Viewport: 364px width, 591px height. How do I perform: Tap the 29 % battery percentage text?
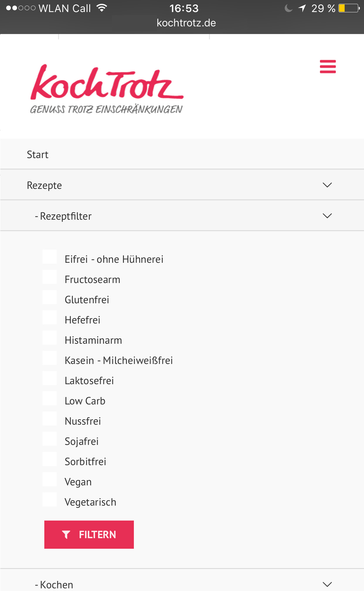323,8
